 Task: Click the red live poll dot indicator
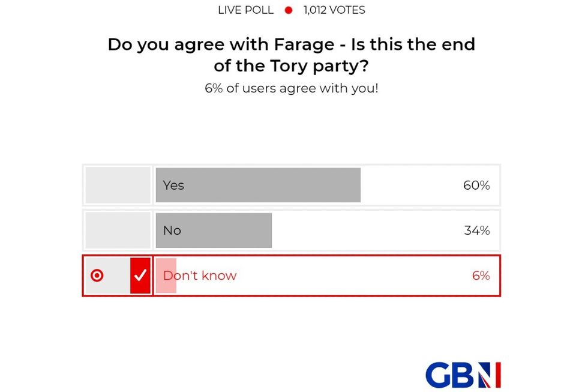tap(289, 10)
